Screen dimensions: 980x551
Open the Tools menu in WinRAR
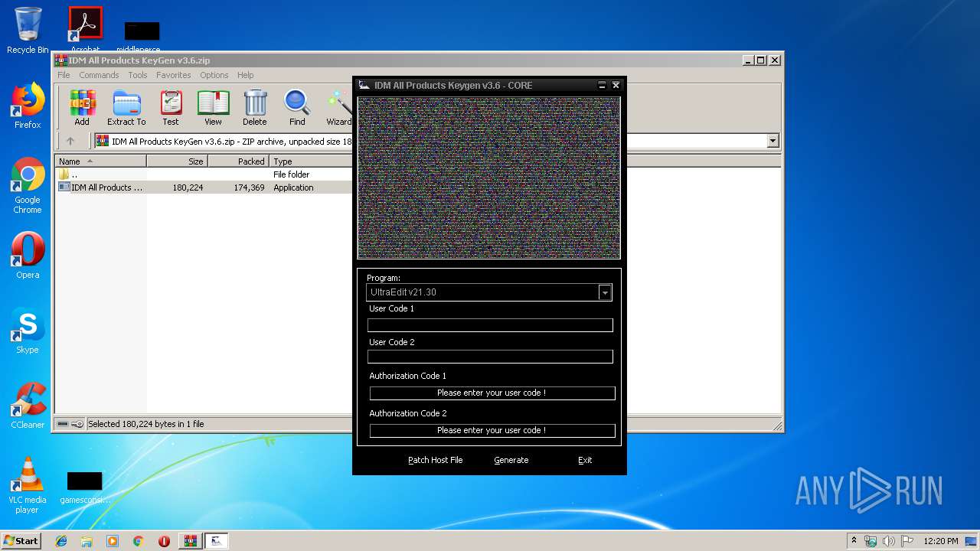tap(138, 75)
